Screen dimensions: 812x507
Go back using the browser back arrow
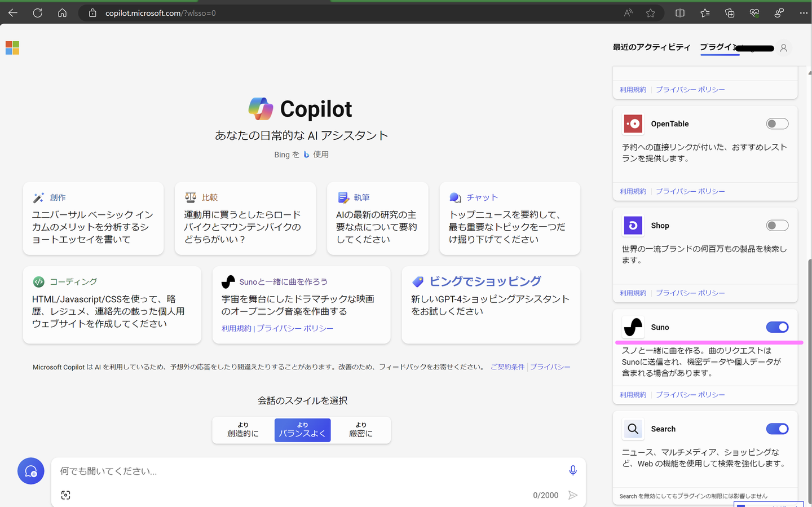click(x=13, y=13)
